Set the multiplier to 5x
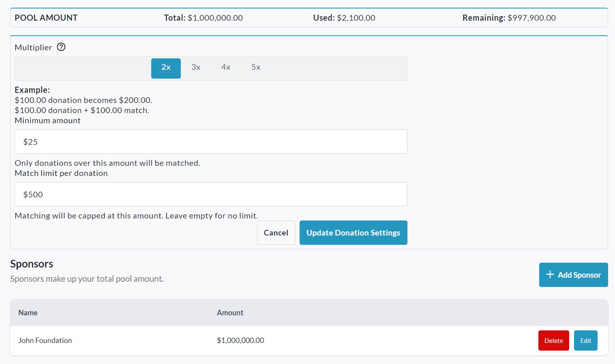 click(256, 68)
